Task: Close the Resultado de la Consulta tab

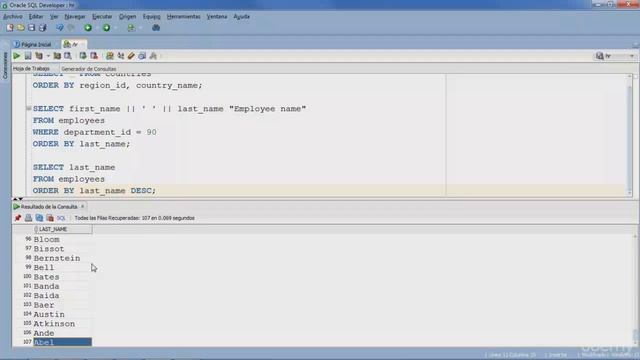Action: click(82, 207)
